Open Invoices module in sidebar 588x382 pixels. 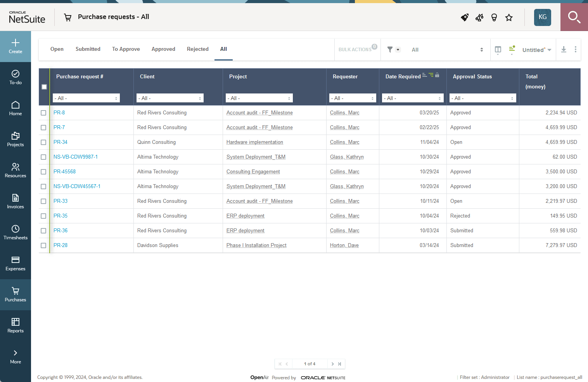[x=16, y=202]
